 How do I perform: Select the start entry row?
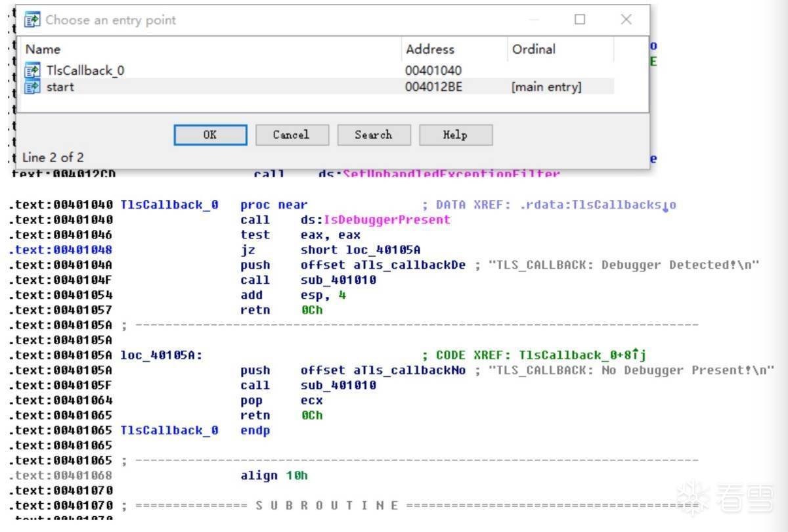pos(319,87)
